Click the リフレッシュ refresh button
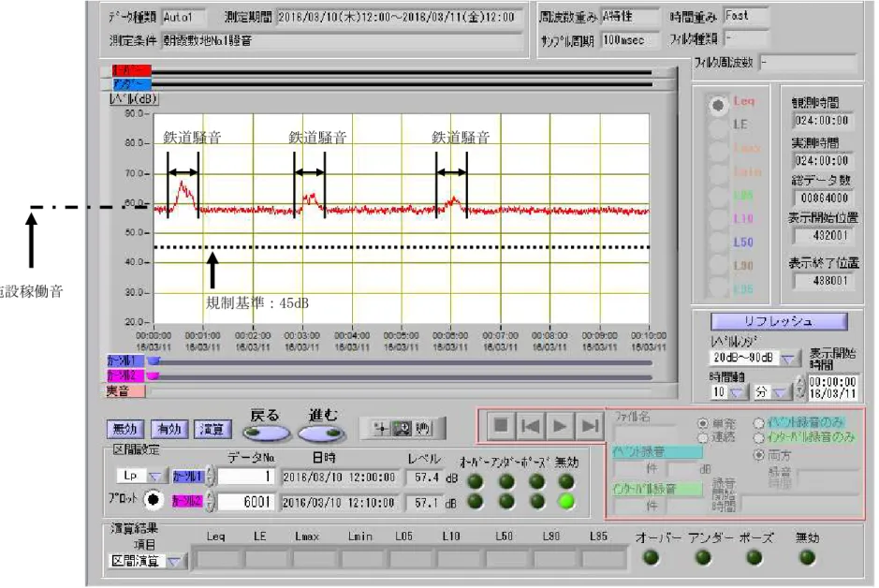The height and width of the screenshot is (588, 879). pyautogui.click(x=779, y=321)
